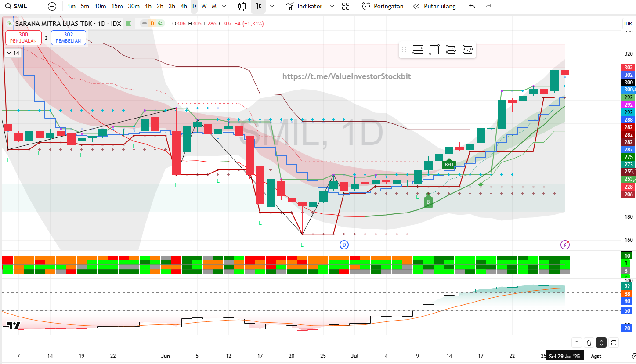Click the Sel 29 Jul '25 date label
The image size is (636, 364).
click(564, 356)
